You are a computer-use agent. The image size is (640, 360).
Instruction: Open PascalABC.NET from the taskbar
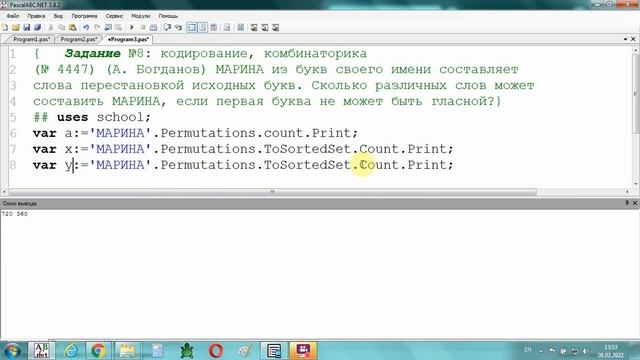point(41,351)
